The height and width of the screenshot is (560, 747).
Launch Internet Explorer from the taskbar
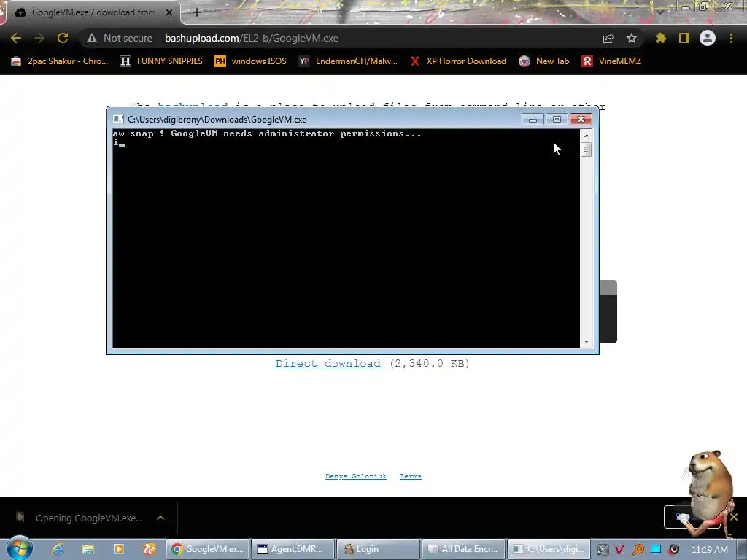tap(57, 549)
